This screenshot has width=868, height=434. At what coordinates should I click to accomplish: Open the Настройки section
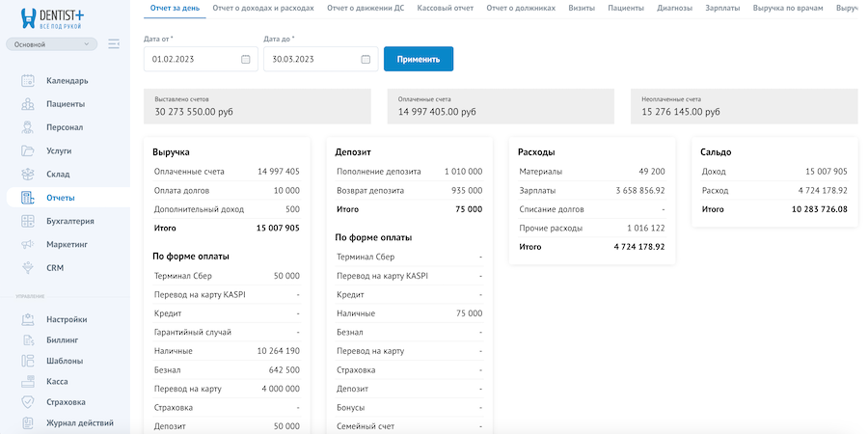click(x=66, y=319)
